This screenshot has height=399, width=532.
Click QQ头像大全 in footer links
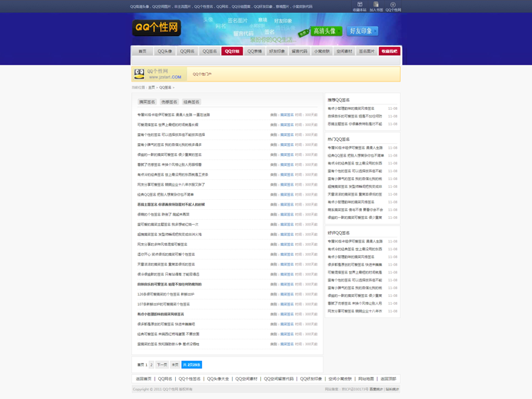[x=218, y=378]
